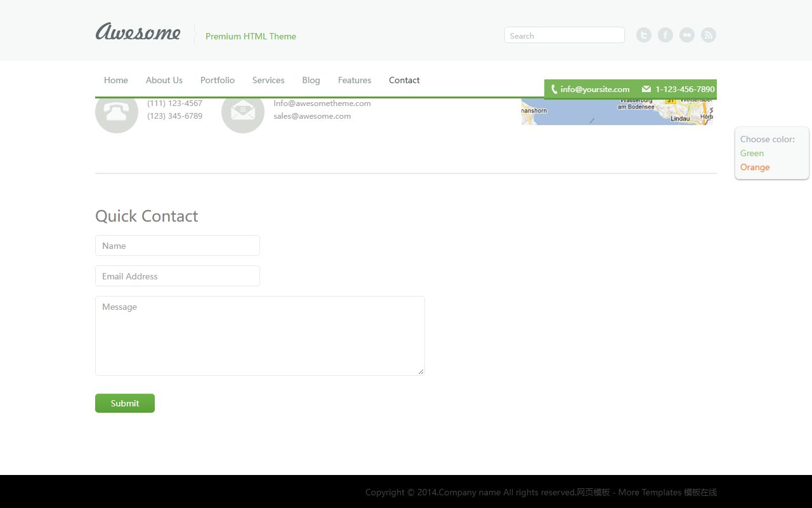Submit the Quick Contact form
The image size is (812, 508).
pos(125,403)
